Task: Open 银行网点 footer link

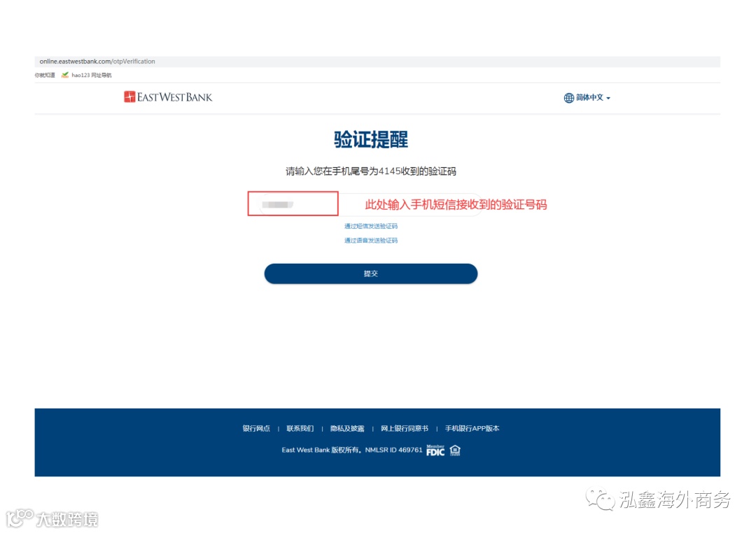Action: click(x=256, y=428)
